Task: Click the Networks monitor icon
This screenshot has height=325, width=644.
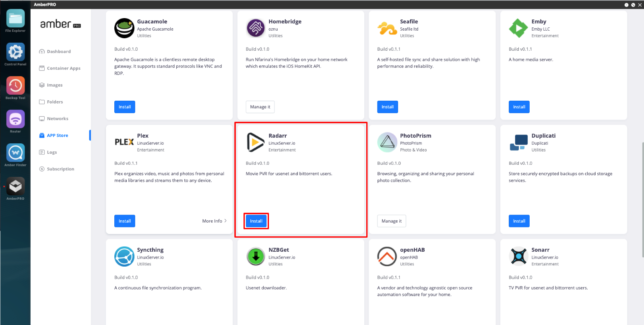Action: tap(42, 119)
